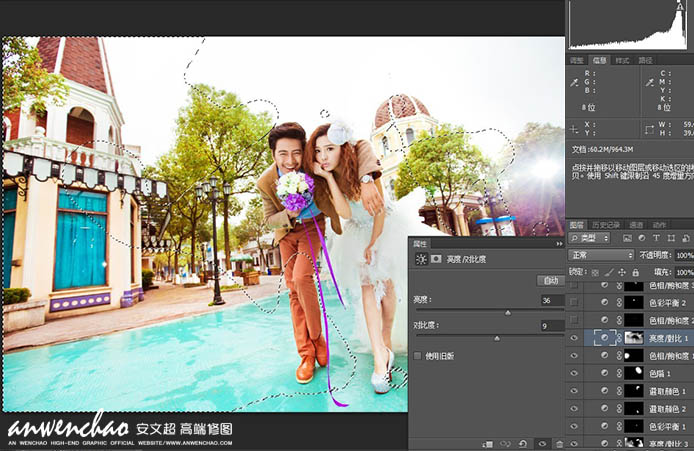
Task: Hide the 色阶 1 layer
Action: pos(574,372)
